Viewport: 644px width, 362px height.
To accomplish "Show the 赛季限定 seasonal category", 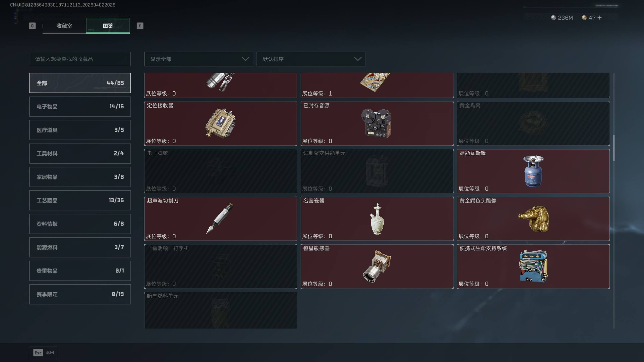I will (80, 294).
